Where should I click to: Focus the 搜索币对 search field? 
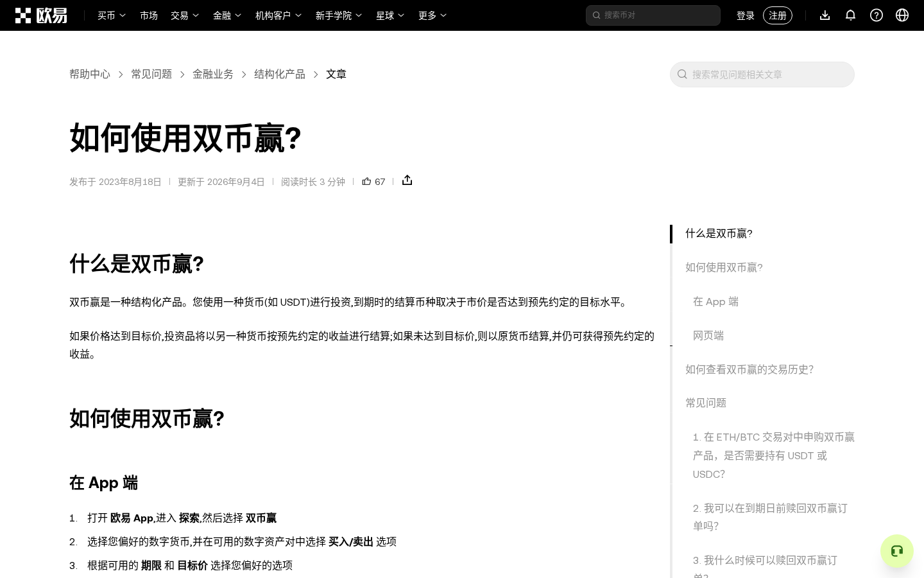[x=653, y=15]
